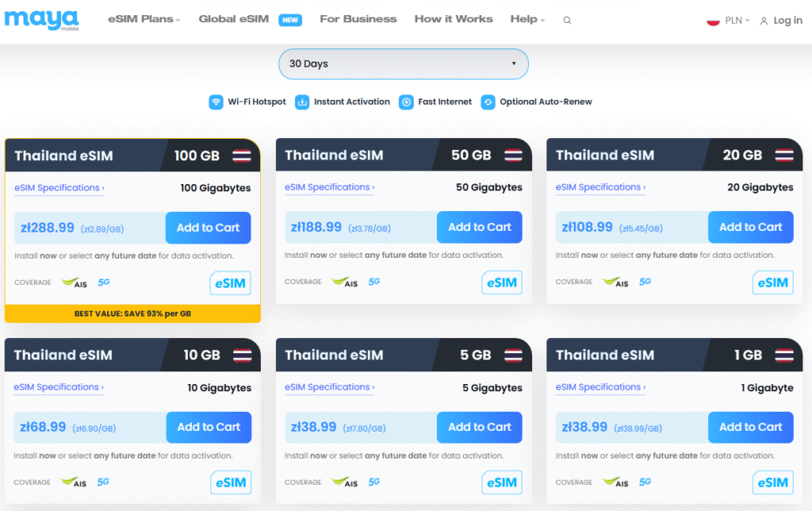Click 5G icon on 5 GB card
The image size is (812, 511).
(374, 482)
